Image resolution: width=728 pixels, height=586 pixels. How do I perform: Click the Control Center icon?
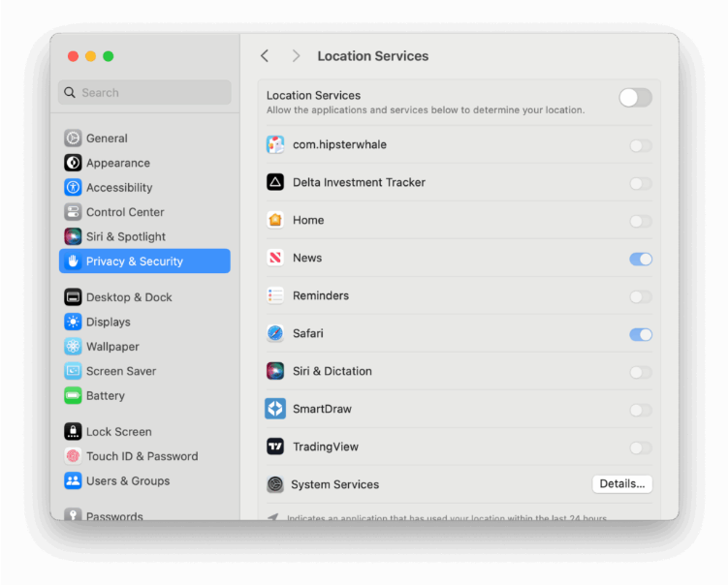coord(73,212)
